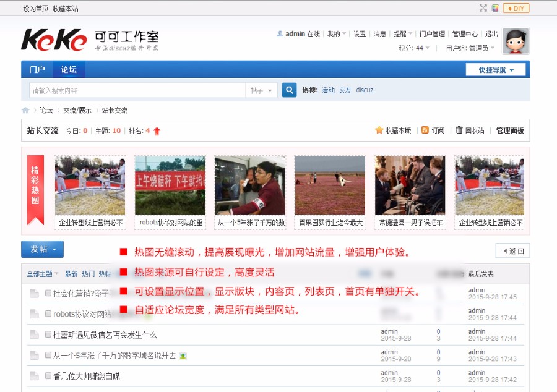Click the fullscreen toggle icon in top bar
The width and height of the screenshot is (557, 392).
coord(483,8)
